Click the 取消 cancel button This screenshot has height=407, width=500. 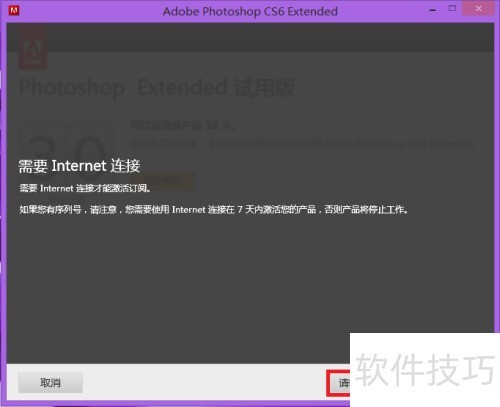pos(50,382)
